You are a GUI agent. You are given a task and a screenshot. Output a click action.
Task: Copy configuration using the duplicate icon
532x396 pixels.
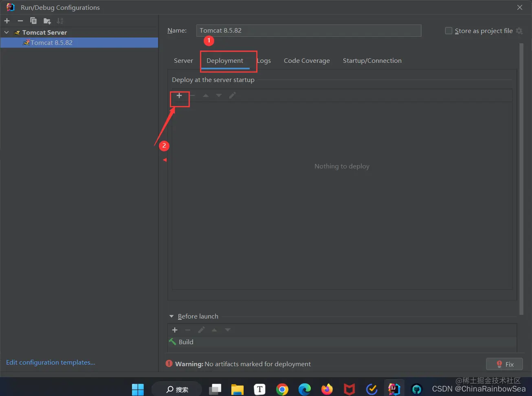click(x=33, y=21)
